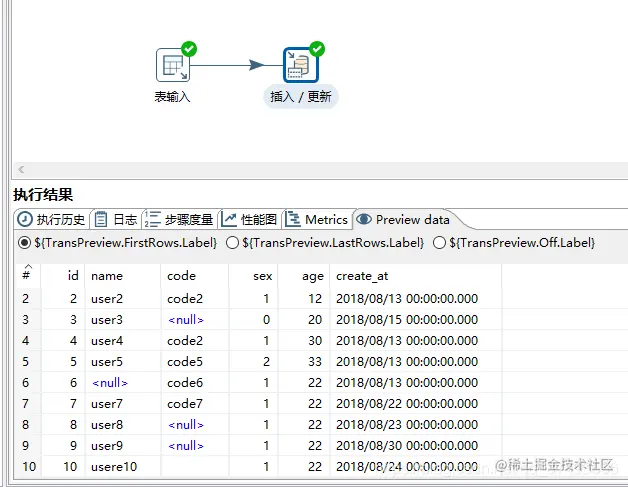628x487 pixels.
Task: Click the code2 cell in user4 row
Action: point(195,340)
